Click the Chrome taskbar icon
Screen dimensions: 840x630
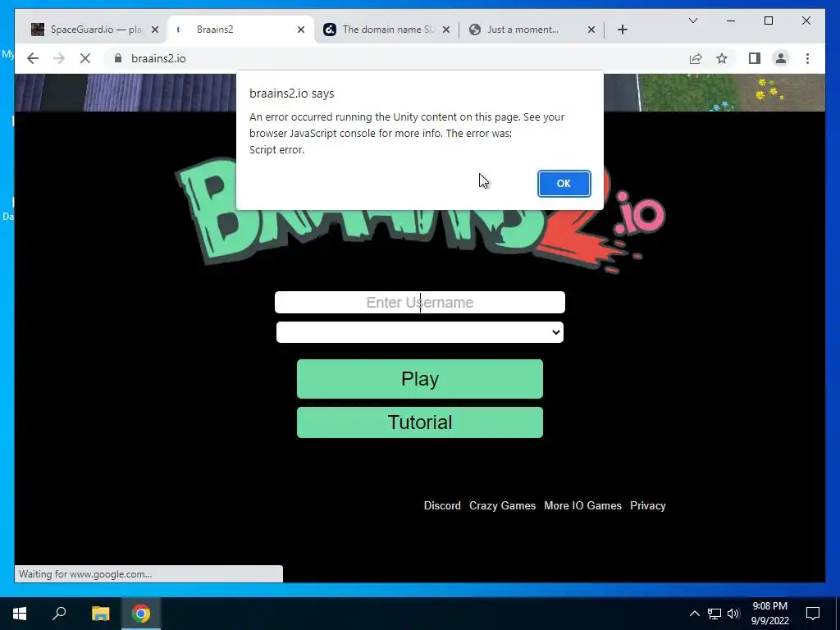(x=141, y=614)
